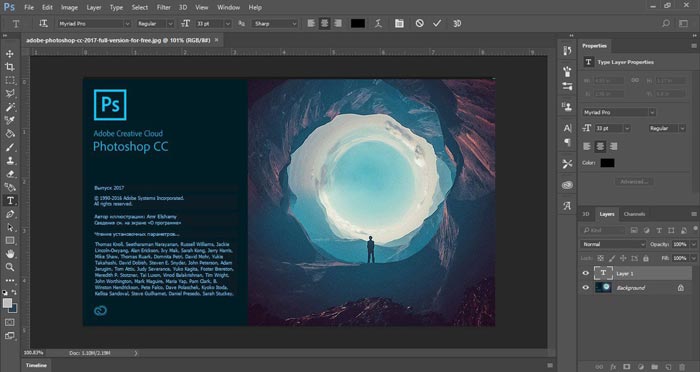This screenshot has width=700, height=372.
Task: Hide Layer 1 with its eye icon
Action: click(x=586, y=273)
